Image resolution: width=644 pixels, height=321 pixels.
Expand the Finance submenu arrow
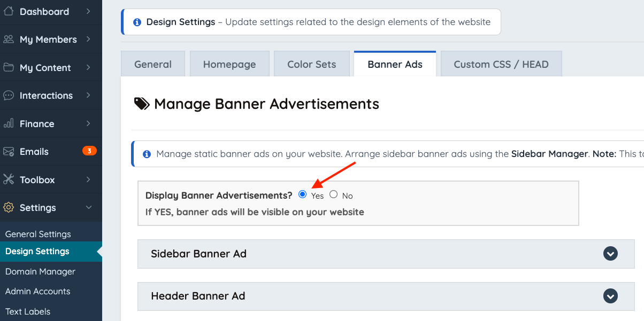(x=88, y=123)
